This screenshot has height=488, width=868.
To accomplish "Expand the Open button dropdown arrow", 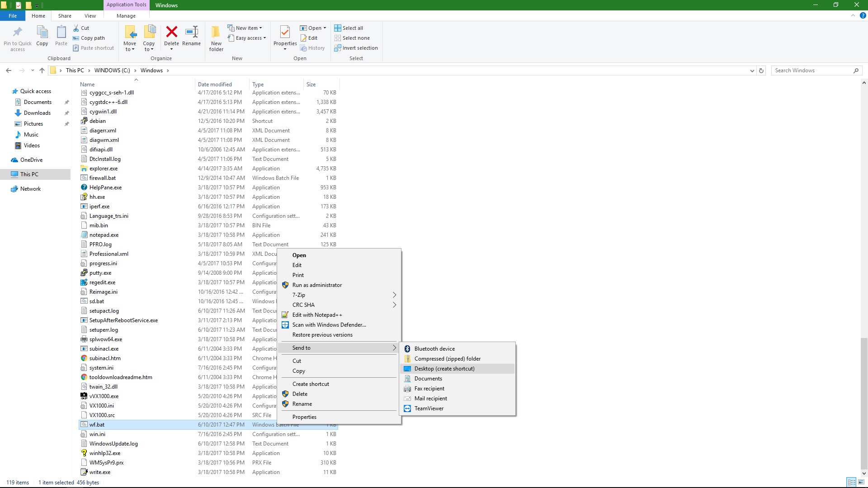I will pos(325,28).
